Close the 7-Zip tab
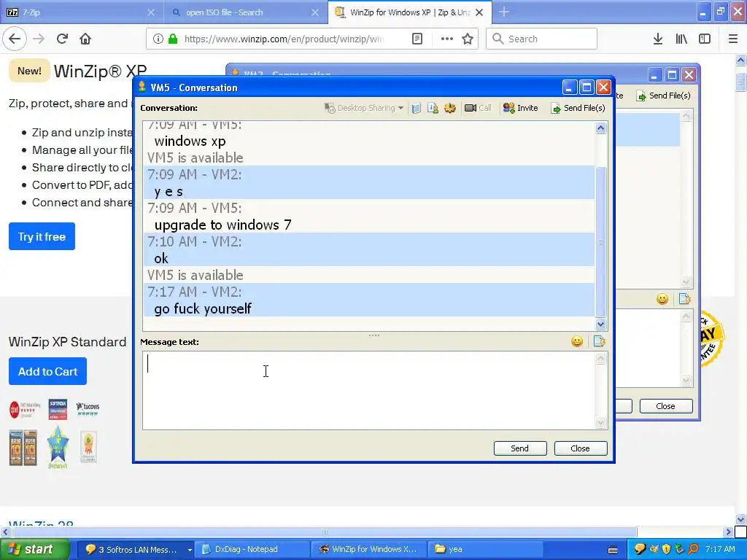 pos(151,12)
